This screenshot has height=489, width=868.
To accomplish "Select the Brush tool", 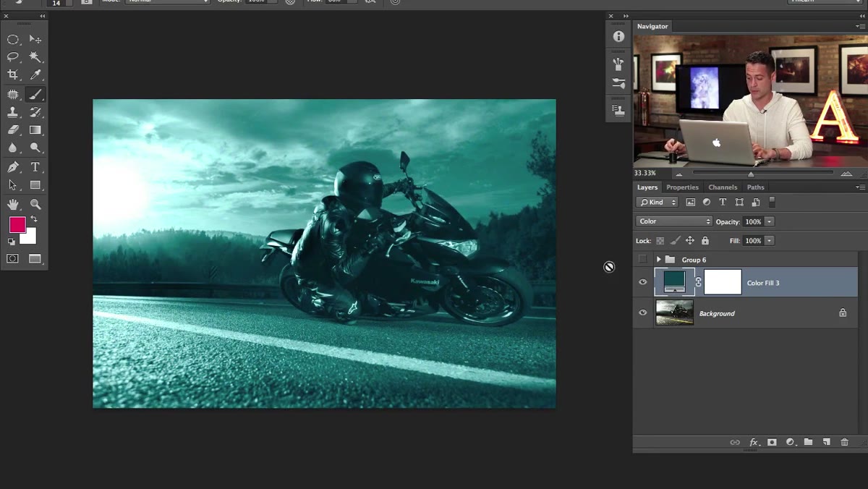I will coord(35,94).
